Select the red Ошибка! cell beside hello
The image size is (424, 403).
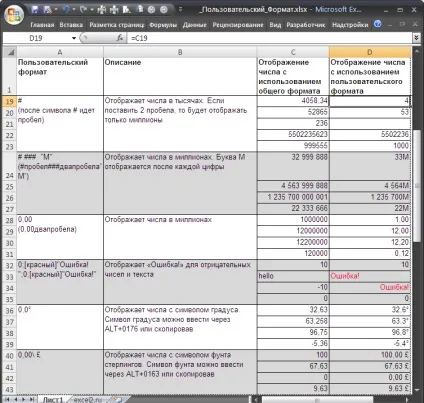[x=370, y=276]
